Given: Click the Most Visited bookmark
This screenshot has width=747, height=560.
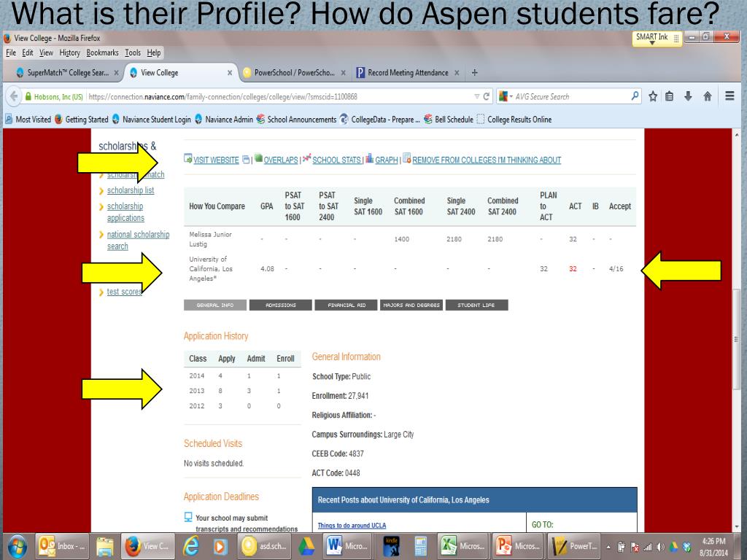Looking at the screenshot, I should (28, 119).
